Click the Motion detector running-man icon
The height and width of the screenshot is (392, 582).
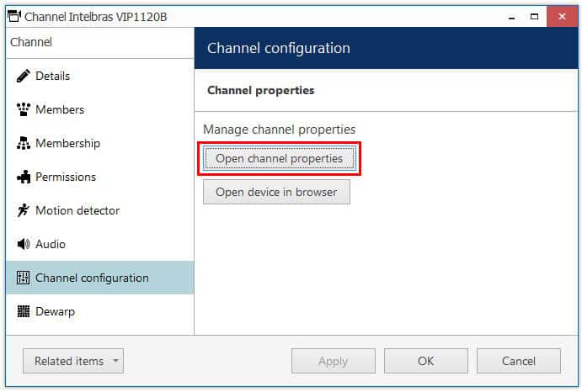coord(23,211)
